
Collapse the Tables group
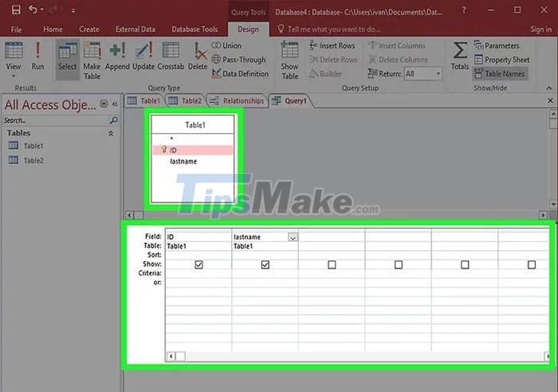click(111, 133)
